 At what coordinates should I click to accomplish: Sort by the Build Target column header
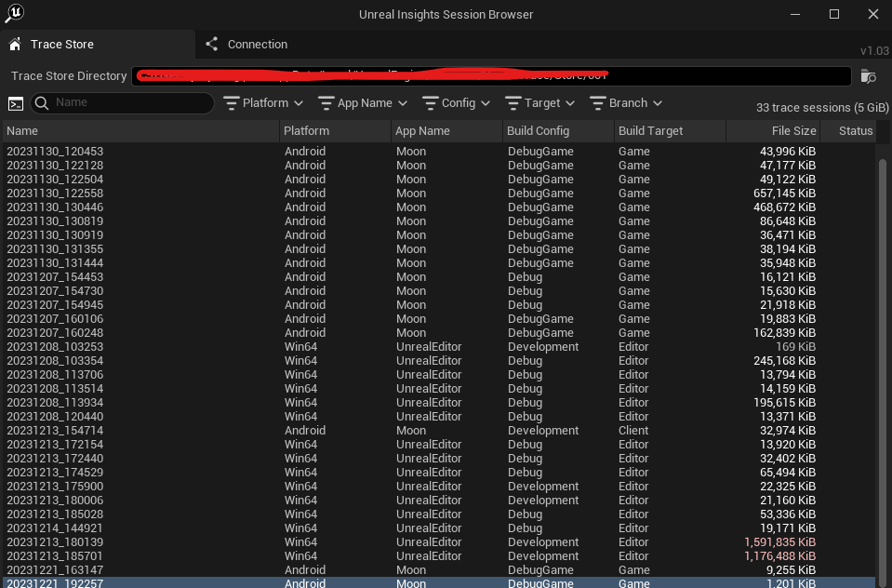[670, 131]
